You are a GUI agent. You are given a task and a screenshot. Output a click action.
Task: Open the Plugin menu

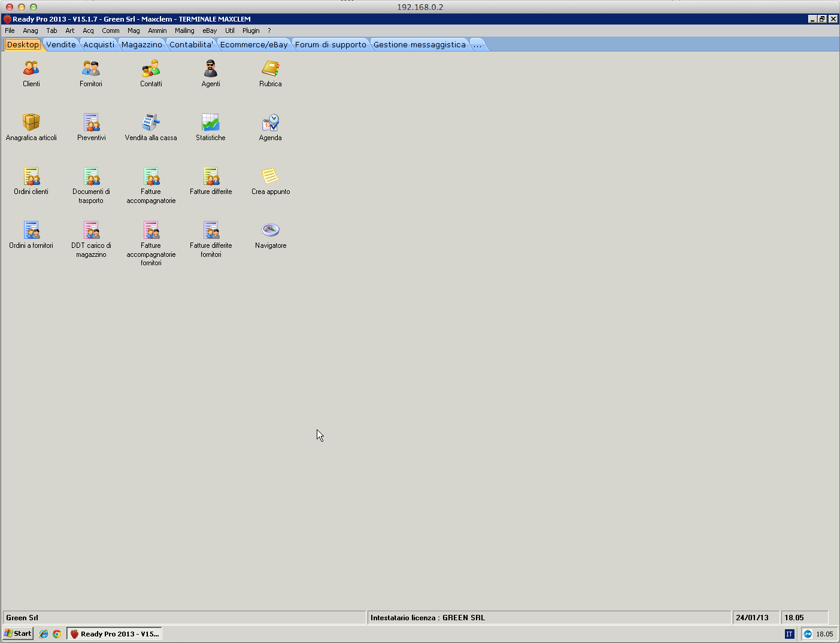click(x=251, y=31)
